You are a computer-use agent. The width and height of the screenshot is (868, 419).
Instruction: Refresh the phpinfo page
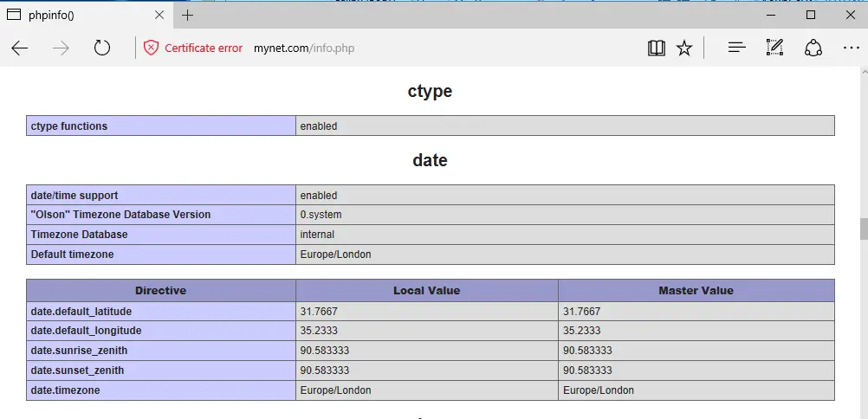pos(102,48)
